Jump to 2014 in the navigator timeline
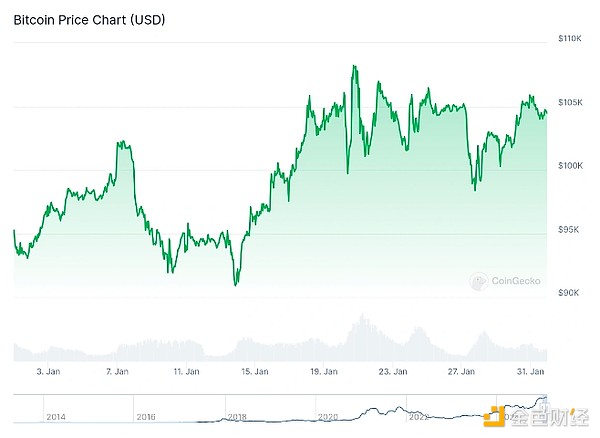 tap(56, 417)
